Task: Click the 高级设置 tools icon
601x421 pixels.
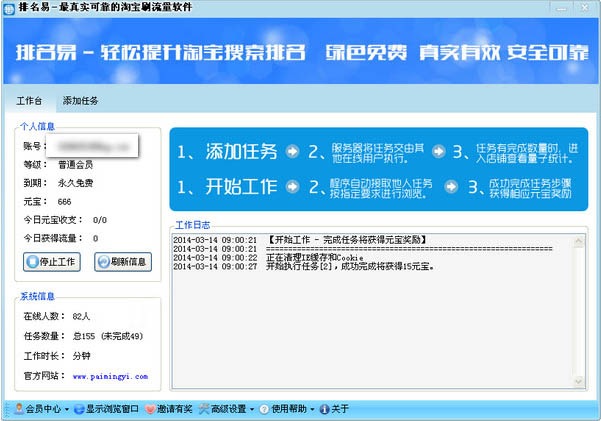Action: tap(204, 409)
